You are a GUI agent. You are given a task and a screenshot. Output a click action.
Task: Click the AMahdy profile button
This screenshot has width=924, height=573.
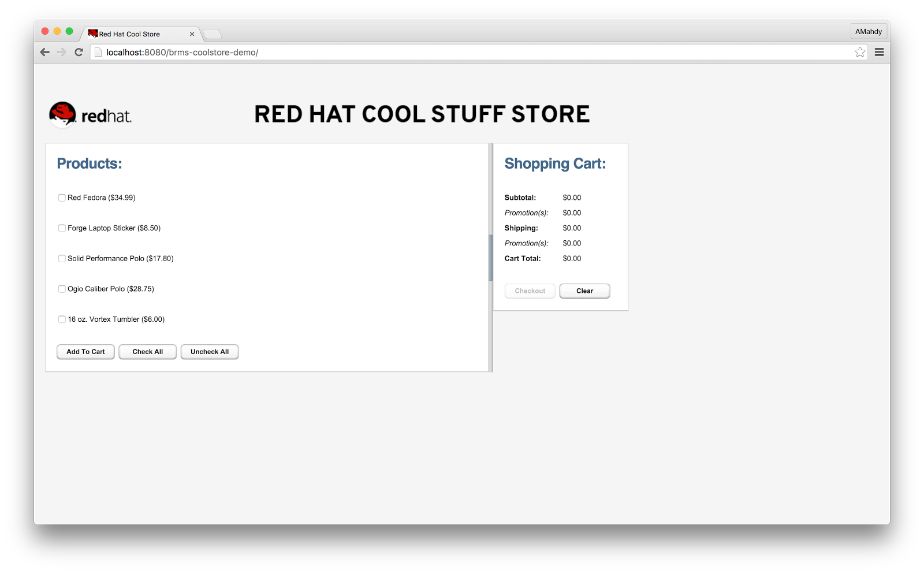(x=868, y=32)
